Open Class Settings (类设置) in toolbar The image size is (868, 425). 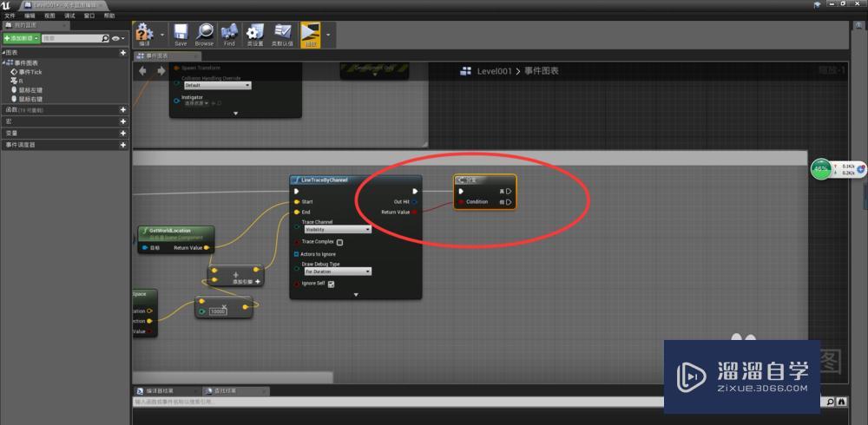tap(254, 35)
